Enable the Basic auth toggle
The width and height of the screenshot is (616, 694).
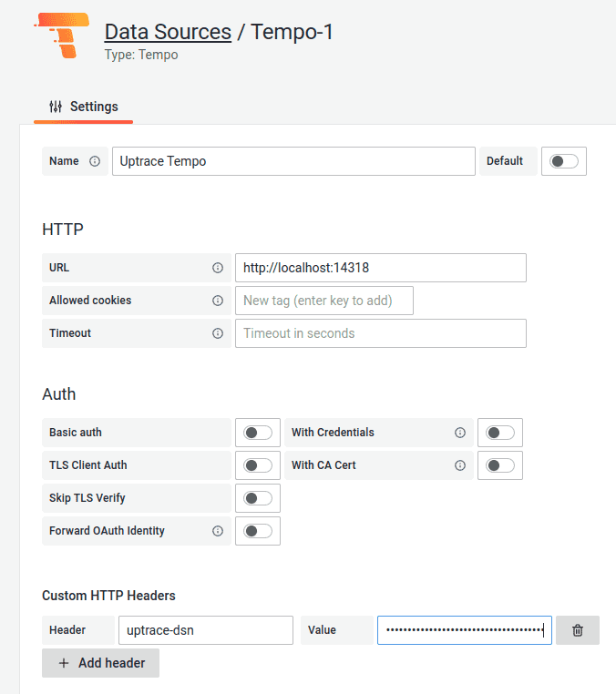(258, 433)
